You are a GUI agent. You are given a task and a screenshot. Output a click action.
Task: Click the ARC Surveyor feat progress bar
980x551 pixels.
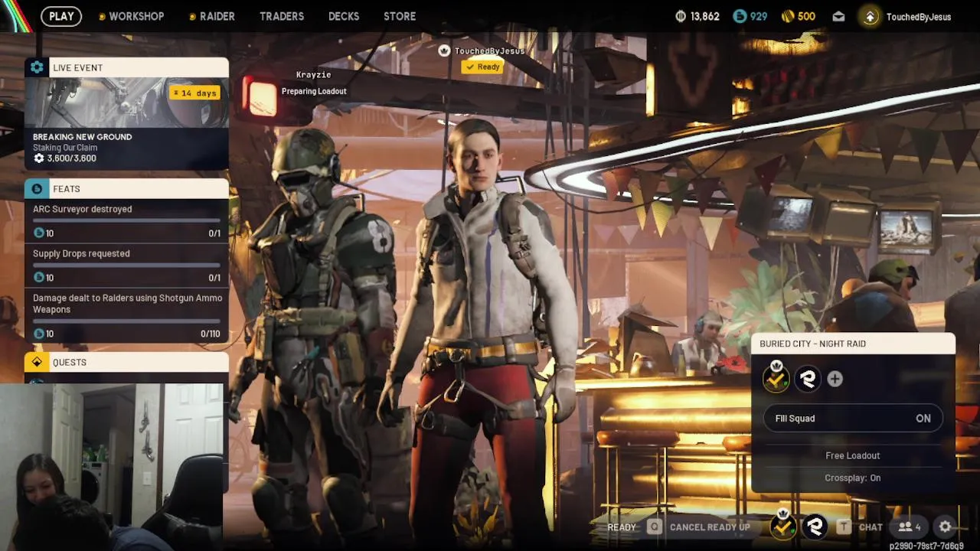coord(126,220)
